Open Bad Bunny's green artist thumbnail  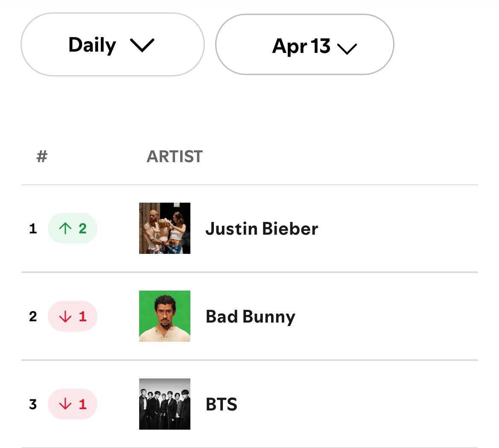(x=165, y=316)
